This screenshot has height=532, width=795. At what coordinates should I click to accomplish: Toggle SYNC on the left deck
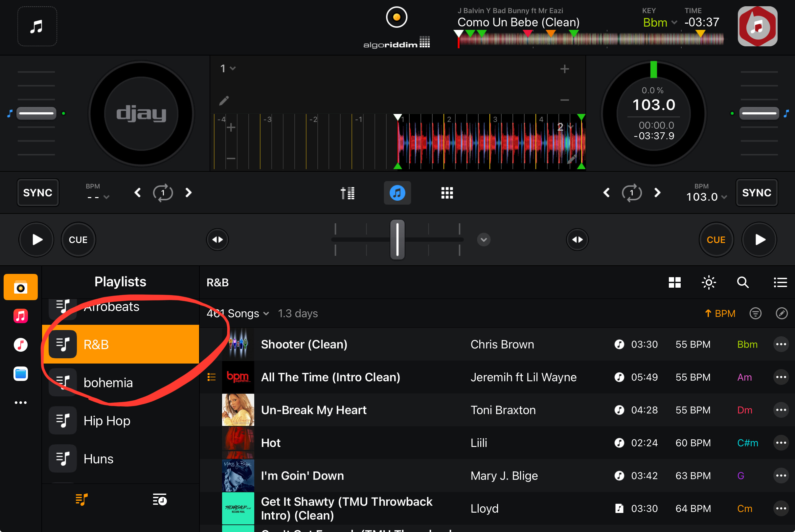pos(38,193)
